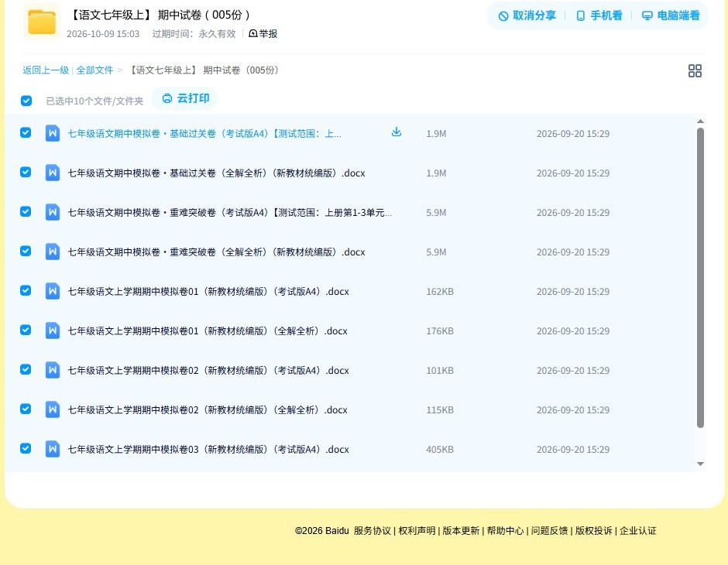Click the 云打印 cloud print button

click(x=185, y=98)
